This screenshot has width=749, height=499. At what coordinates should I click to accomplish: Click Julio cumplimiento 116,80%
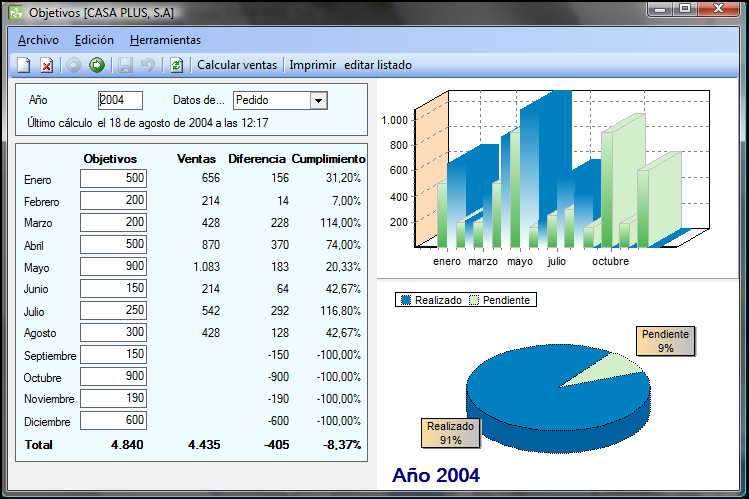click(341, 311)
